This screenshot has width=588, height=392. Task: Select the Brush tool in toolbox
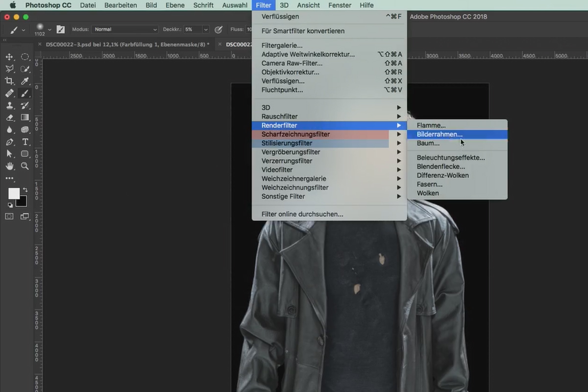point(25,93)
